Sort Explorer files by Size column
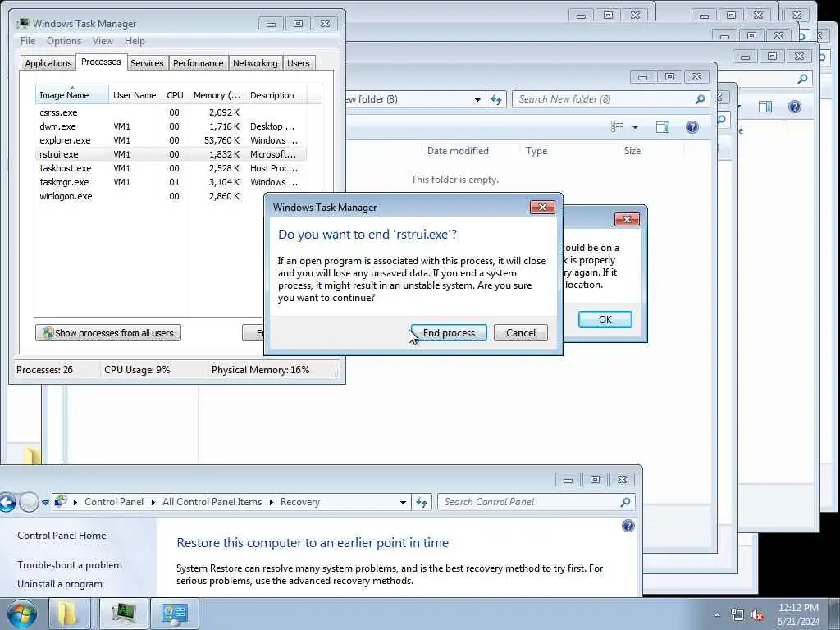Image resolution: width=840 pixels, height=630 pixels. pyautogui.click(x=632, y=151)
